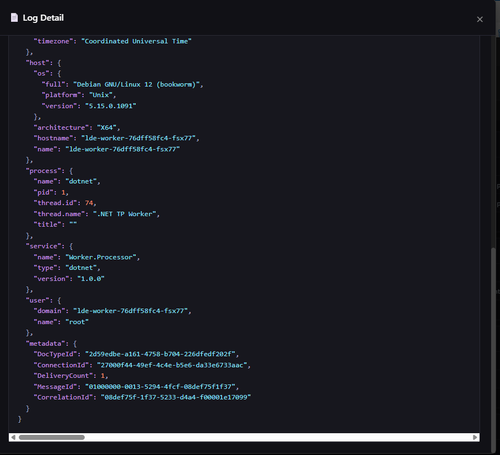Click the "host" key line
Viewport: 500px width, 455px height.
point(43,63)
